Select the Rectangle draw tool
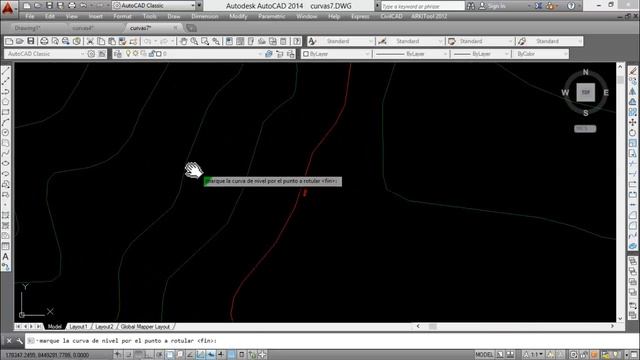Image resolution: width=640 pixels, height=360 pixels. click(x=6, y=112)
